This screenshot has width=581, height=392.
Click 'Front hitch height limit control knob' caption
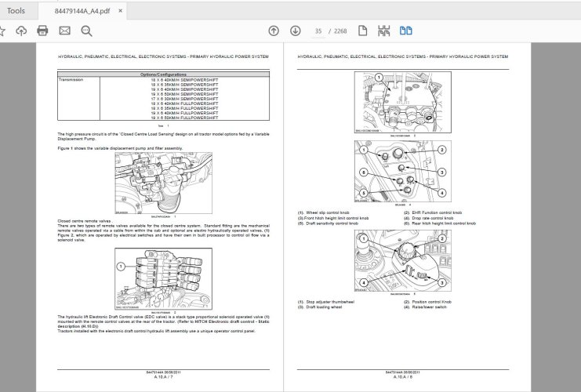point(333,218)
